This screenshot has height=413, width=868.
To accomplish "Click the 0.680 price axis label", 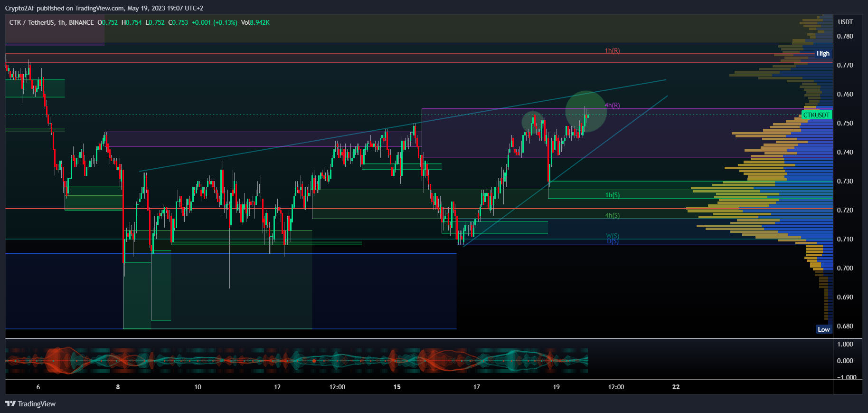I will 845,326.
